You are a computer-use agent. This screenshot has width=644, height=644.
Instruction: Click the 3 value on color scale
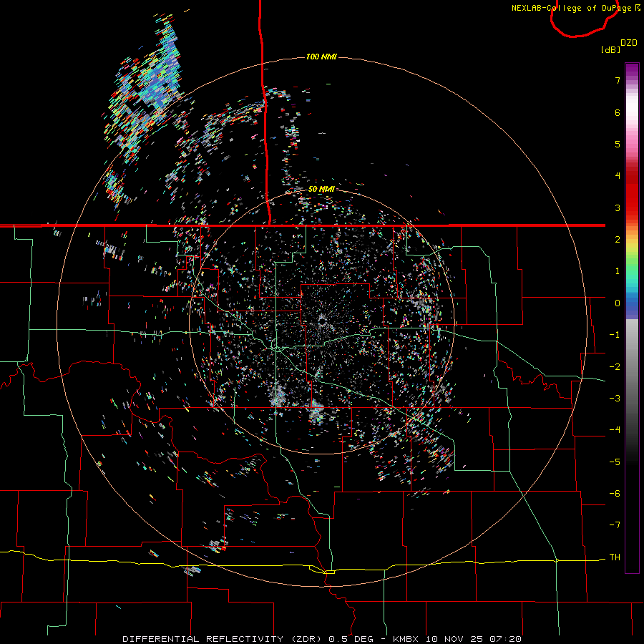coord(618,208)
